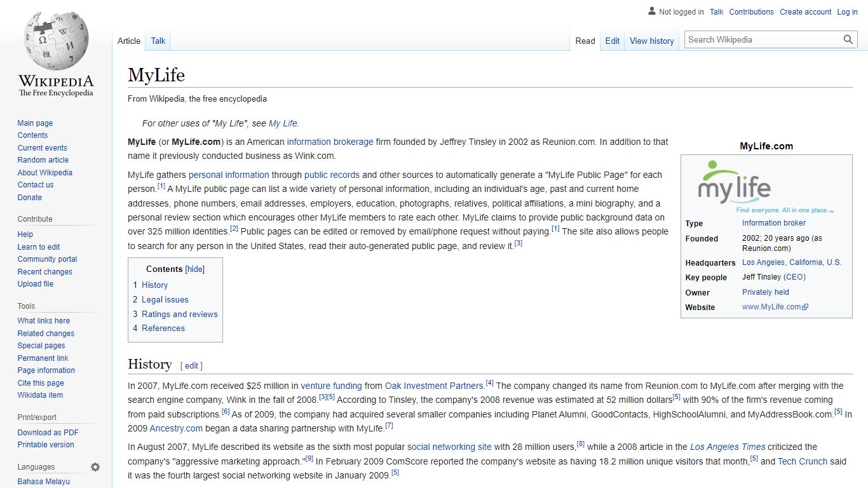Viewport: 868px width, 488px height.
Task: Select Bahasa Melayu language link
Action: coord(43,482)
